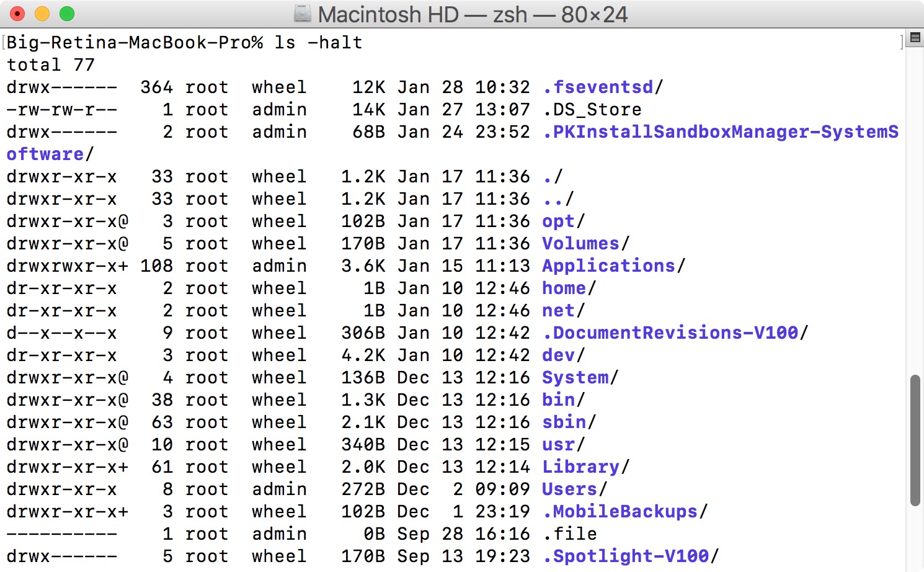Select the sbin directory entry
The height and width of the screenshot is (572, 924).
564,422
